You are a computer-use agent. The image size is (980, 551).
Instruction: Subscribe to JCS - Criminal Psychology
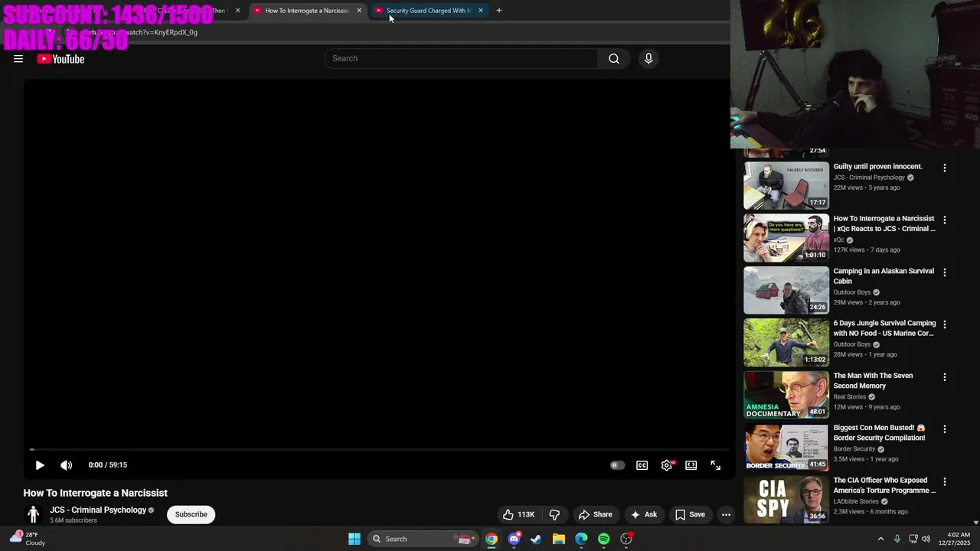pos(191,514)
